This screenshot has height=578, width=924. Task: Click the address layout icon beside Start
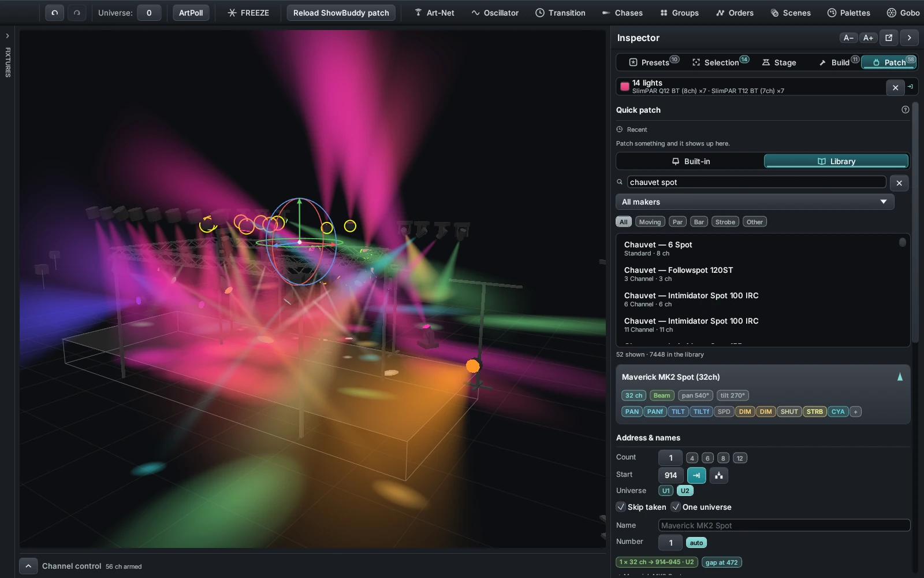click(719, 475)
